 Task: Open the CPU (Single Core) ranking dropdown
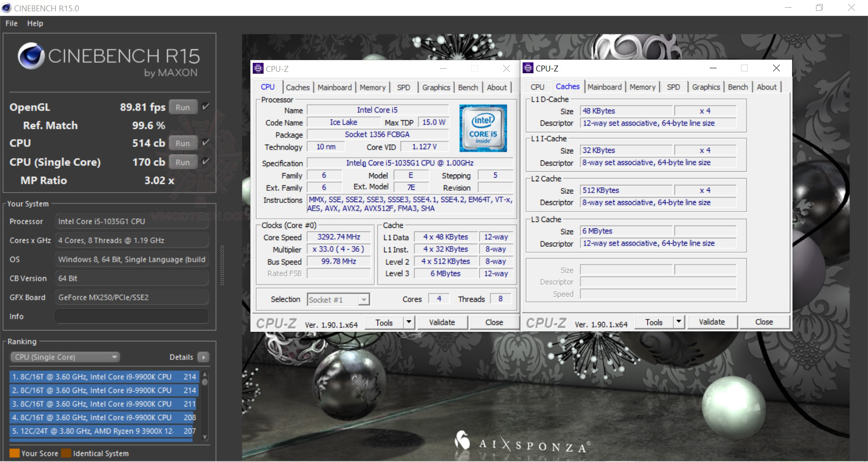tap(65, 357)
